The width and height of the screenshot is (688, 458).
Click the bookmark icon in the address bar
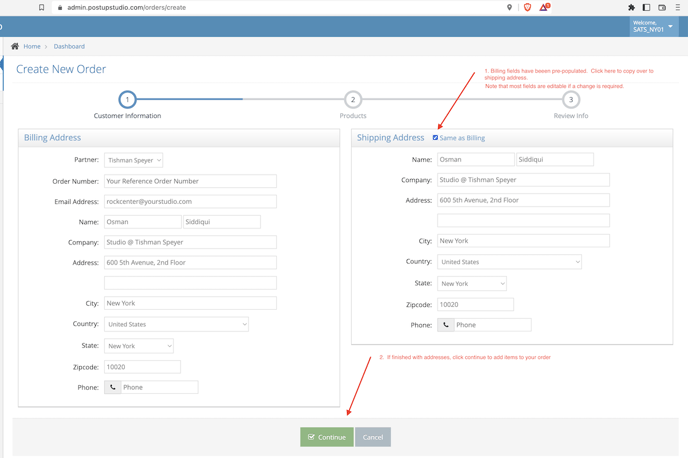tap(41, 7)
